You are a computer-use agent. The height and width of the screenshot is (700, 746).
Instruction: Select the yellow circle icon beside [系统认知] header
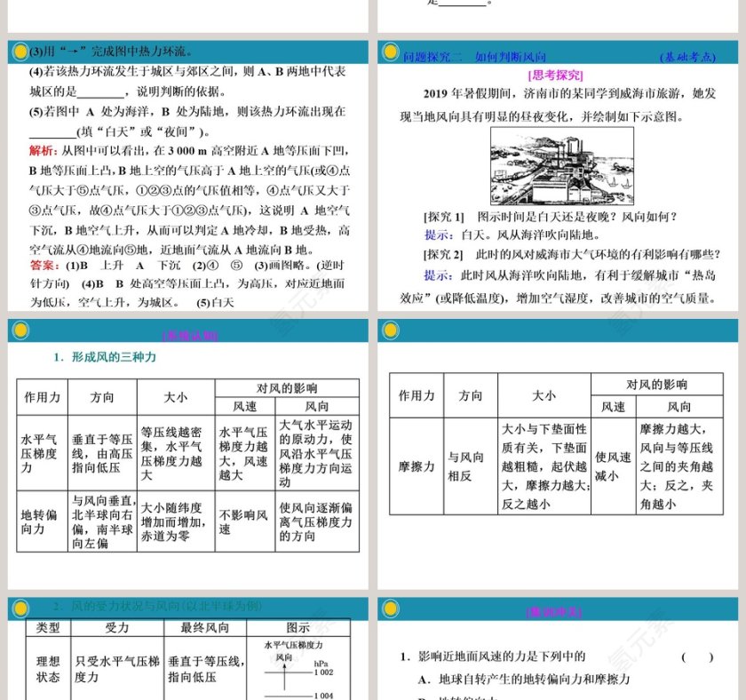click(20, 334)
